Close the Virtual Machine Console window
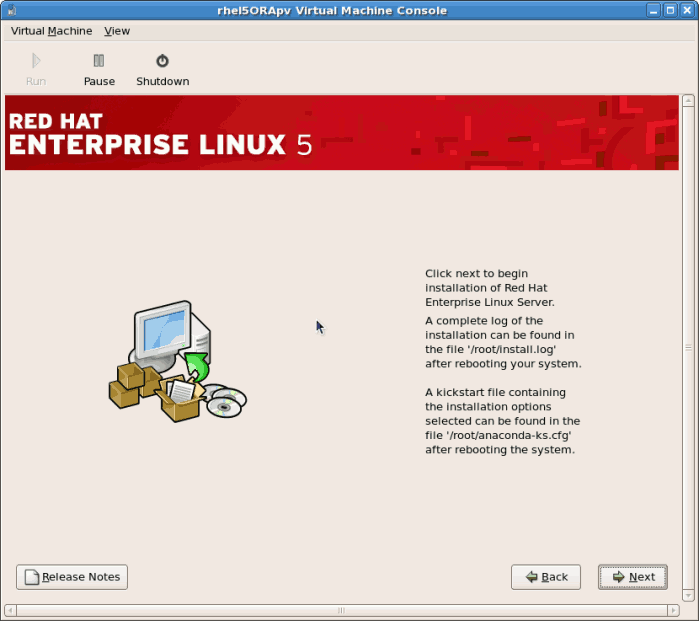The width and height of the screenshot is (699, 621). click(687, 10)
